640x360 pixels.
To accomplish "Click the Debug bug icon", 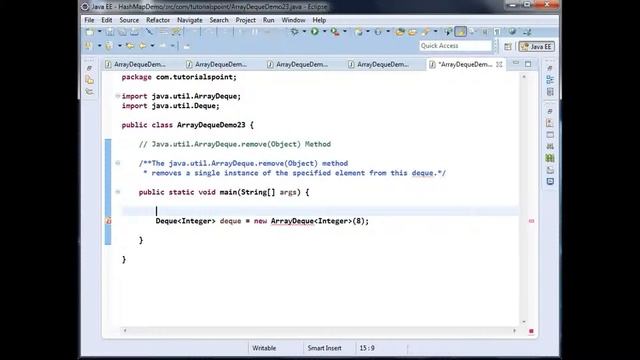I will tap(294, 31).
